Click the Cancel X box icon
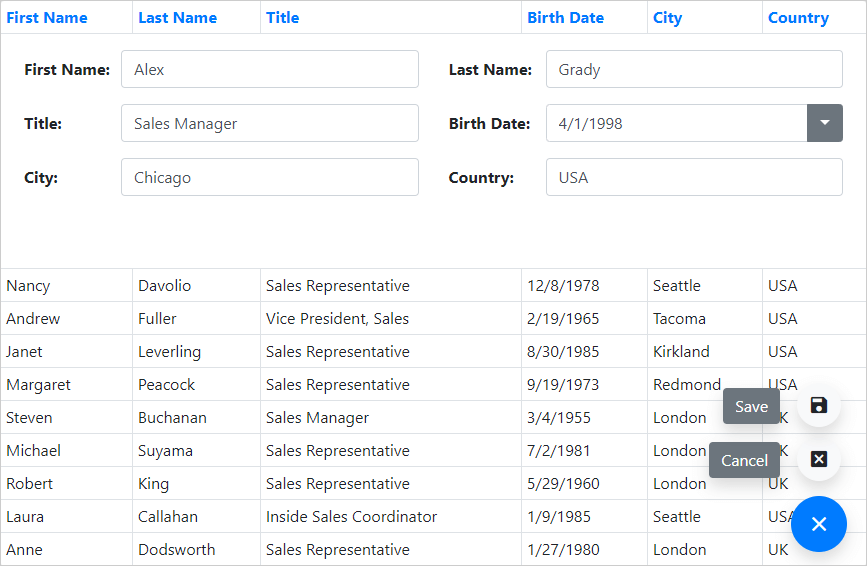This screenshot has width=867, height=566. click(x=819, y=459)
